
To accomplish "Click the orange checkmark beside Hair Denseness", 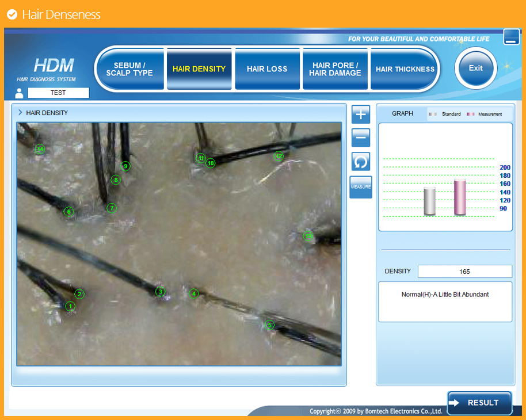I will pos(12,14).
